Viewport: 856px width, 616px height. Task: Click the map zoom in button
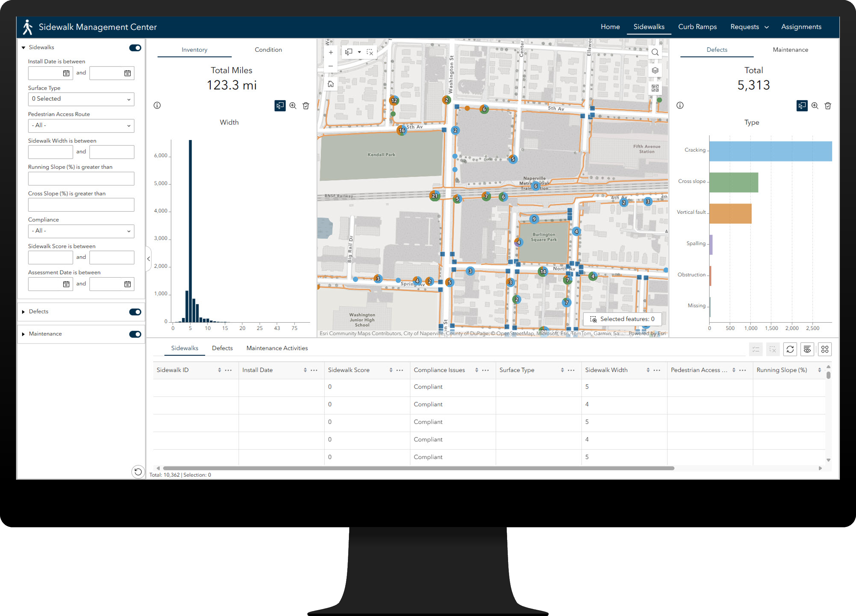click(331, 53)
